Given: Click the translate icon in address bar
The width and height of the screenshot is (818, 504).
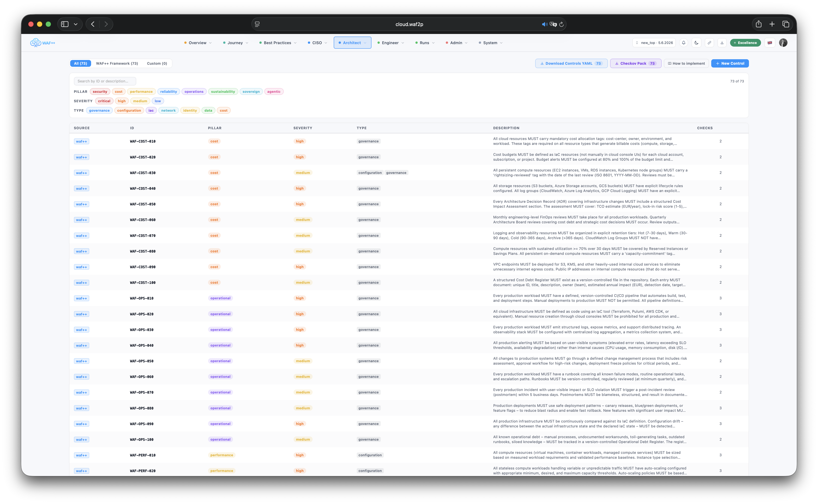Looking at the screenshot, I should click(x=553, y=24).
